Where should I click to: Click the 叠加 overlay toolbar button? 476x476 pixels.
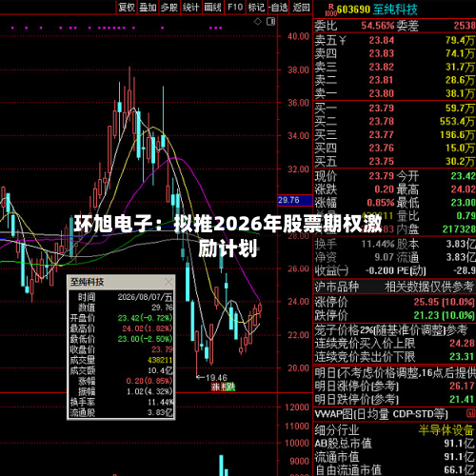coord(148,7)
